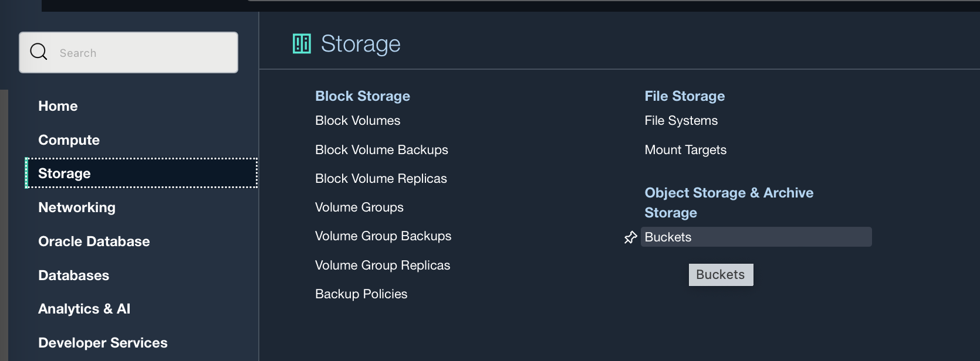This screenshot has width=980, height=361.
Task: Go to Block Volume Backups
Action: pyautogui.click(x=381, y=150)
